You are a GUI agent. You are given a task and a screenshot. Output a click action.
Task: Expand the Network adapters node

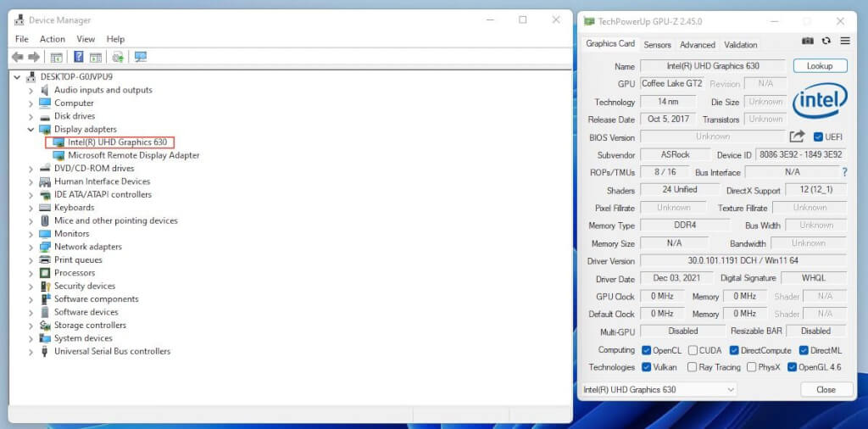pyautogui.click(x=31, y=247)
